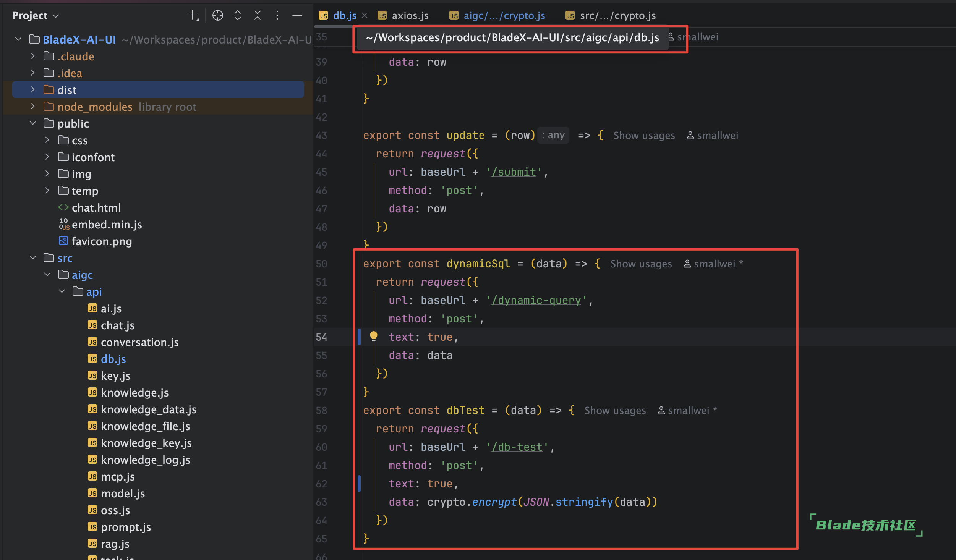Click the ': any' type inlay hint

553,135
